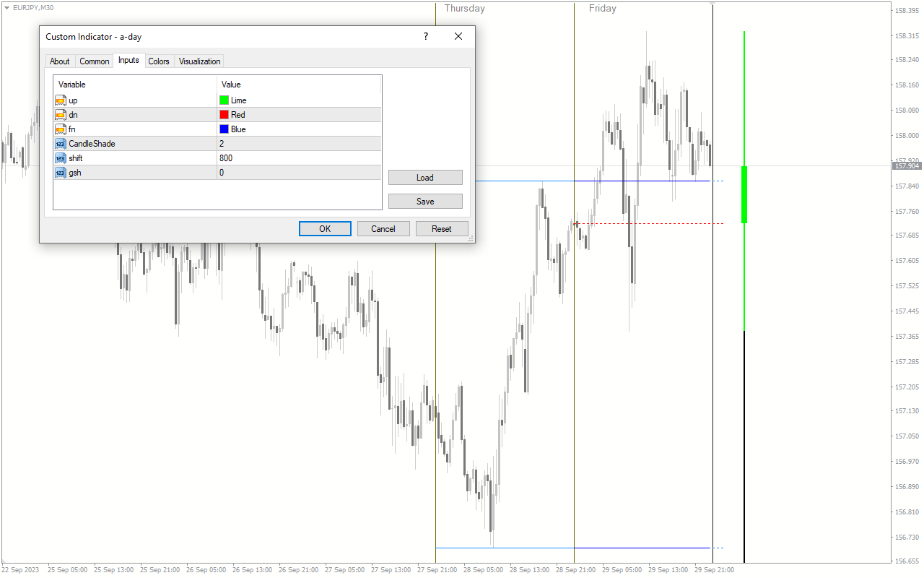Viewport: 924px width, 578px height.
Task: Click the chart shift marker triangle at top
Action: coord(712,4)
